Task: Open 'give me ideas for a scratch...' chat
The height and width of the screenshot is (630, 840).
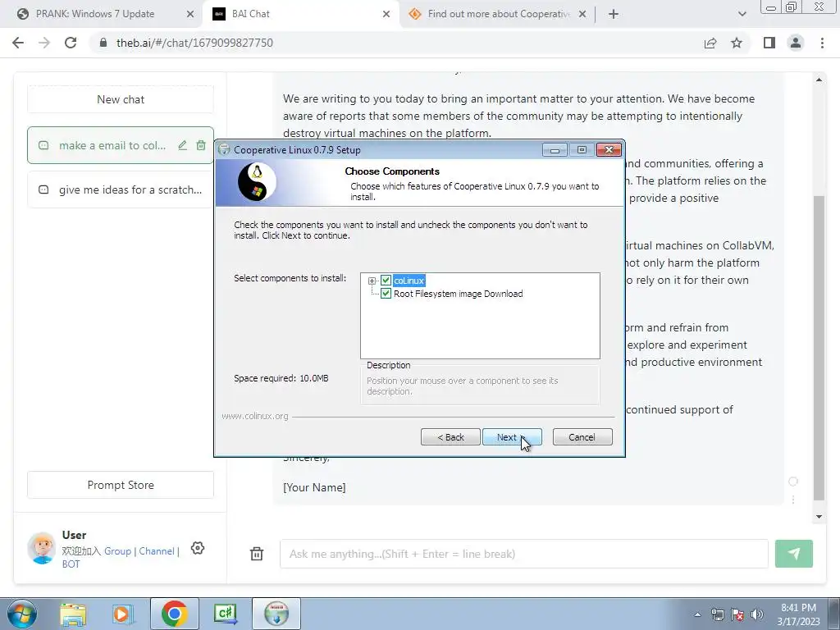Action: point(121,189)
